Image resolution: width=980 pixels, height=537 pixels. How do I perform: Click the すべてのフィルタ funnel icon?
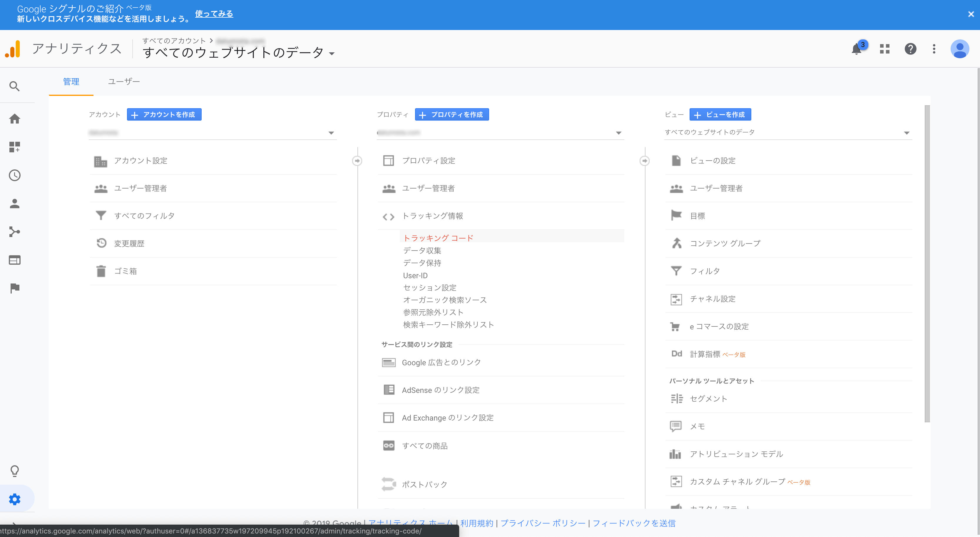[101, 215]
